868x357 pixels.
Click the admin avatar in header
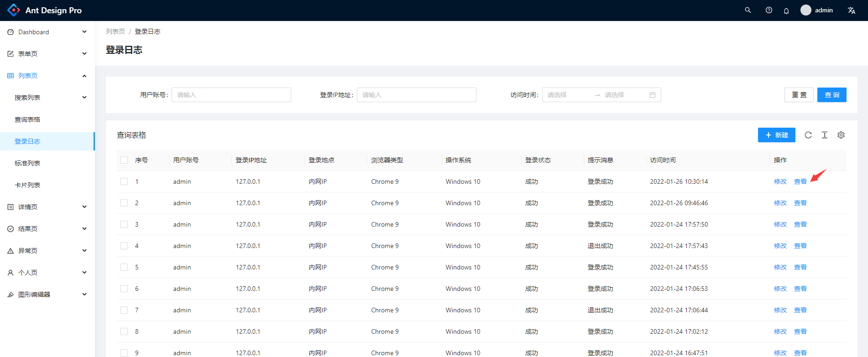tap(806, 10)
